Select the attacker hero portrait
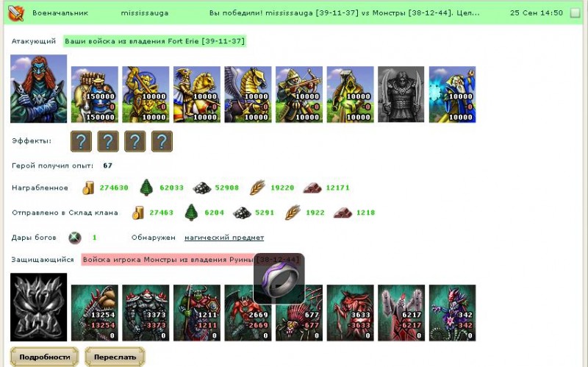 tap(39, 89)
